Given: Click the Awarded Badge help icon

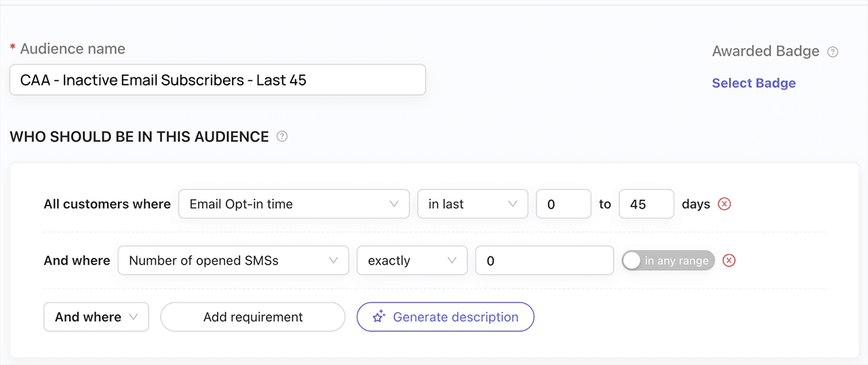Looking at the screenshot, I should click(833, 52).
